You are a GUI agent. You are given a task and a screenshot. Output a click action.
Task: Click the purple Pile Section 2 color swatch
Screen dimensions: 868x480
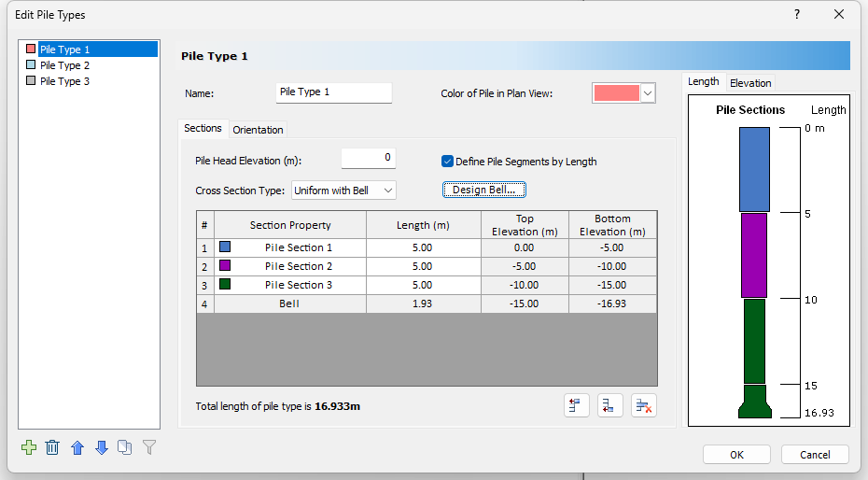click(x=225, y=266)
